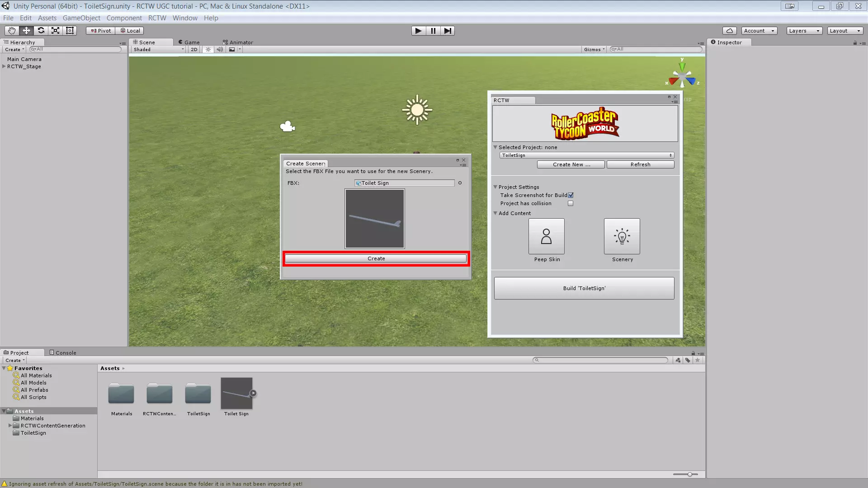Image resolution: width=868 pixels, height=488 pixels.
Task: Select the Rotate tool
Action: (41, 31)
